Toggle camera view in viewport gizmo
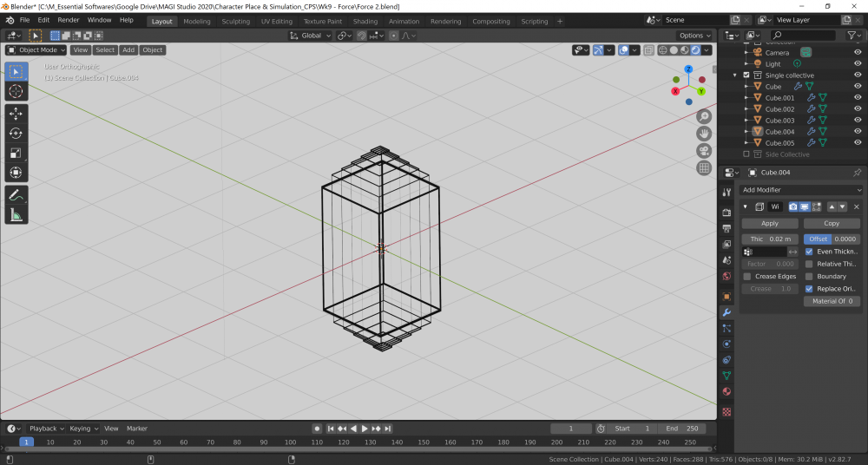The width and height of the screenshot is (868, 465). click(x=704, y=150)
